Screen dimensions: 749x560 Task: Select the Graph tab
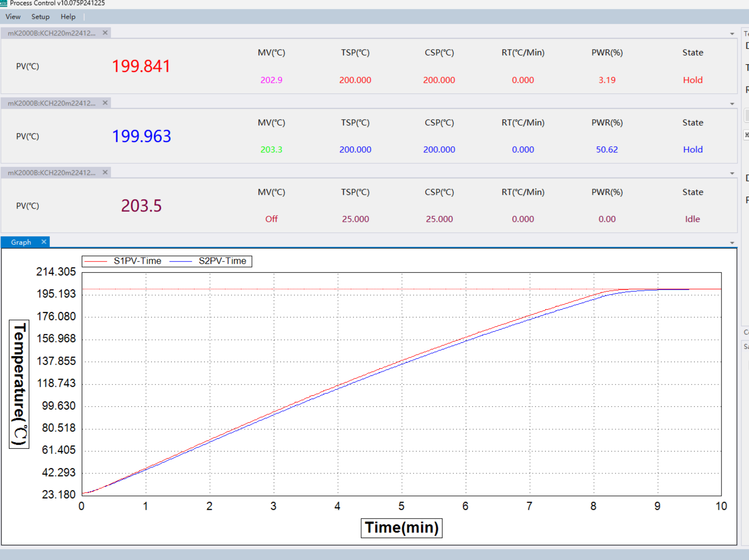pyautogui.click(x=21, y=242)
